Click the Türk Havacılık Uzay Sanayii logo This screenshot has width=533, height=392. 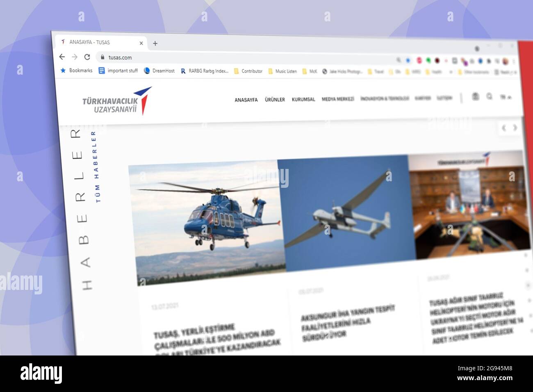(117, 101)
